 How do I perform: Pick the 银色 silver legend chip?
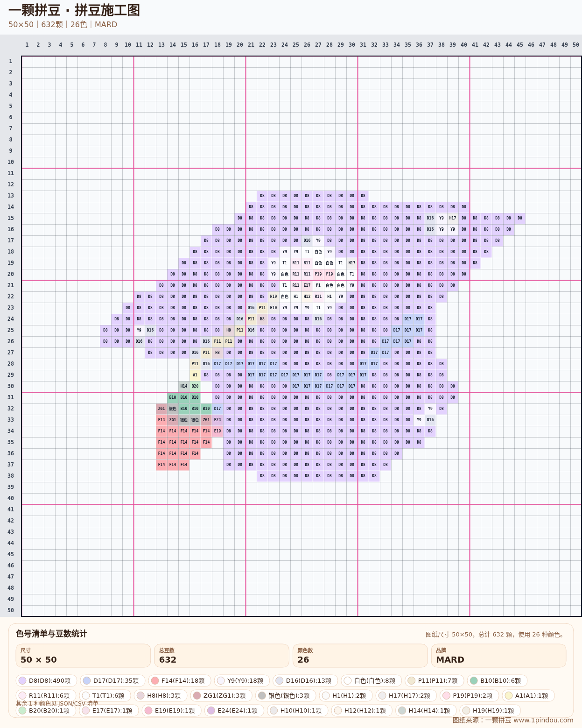click(286, 696)
